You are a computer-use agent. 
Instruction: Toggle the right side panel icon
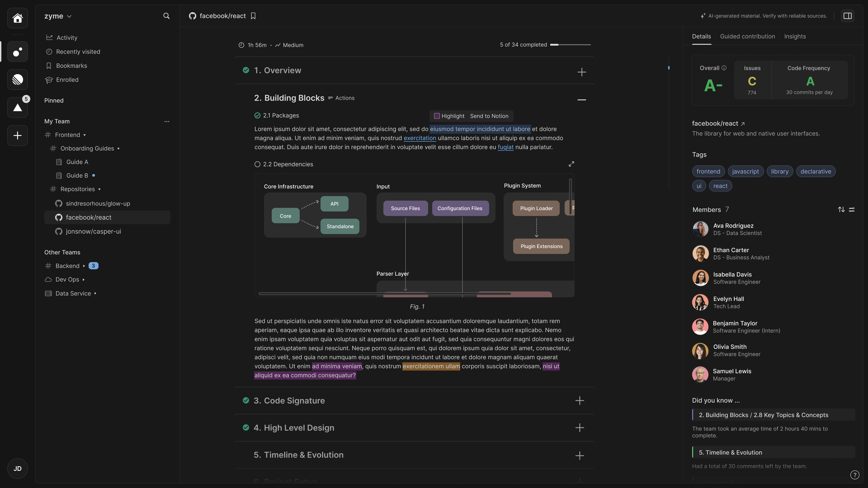847,16
